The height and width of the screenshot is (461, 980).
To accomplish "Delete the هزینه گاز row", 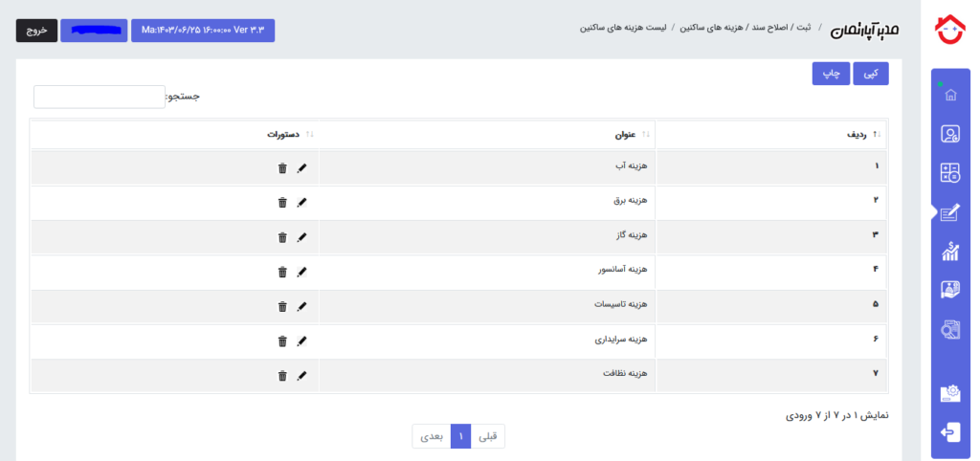I will [x=282, y=237].
